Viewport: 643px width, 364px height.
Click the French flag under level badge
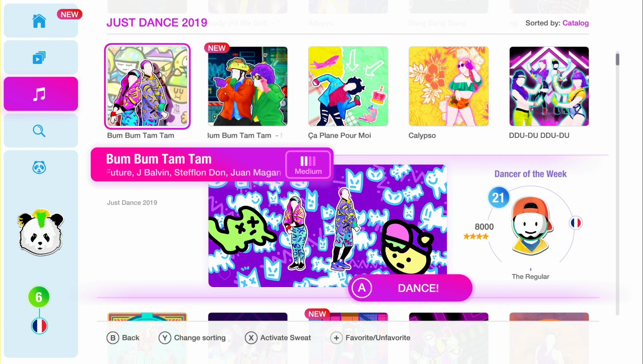[x=39, y=326]
